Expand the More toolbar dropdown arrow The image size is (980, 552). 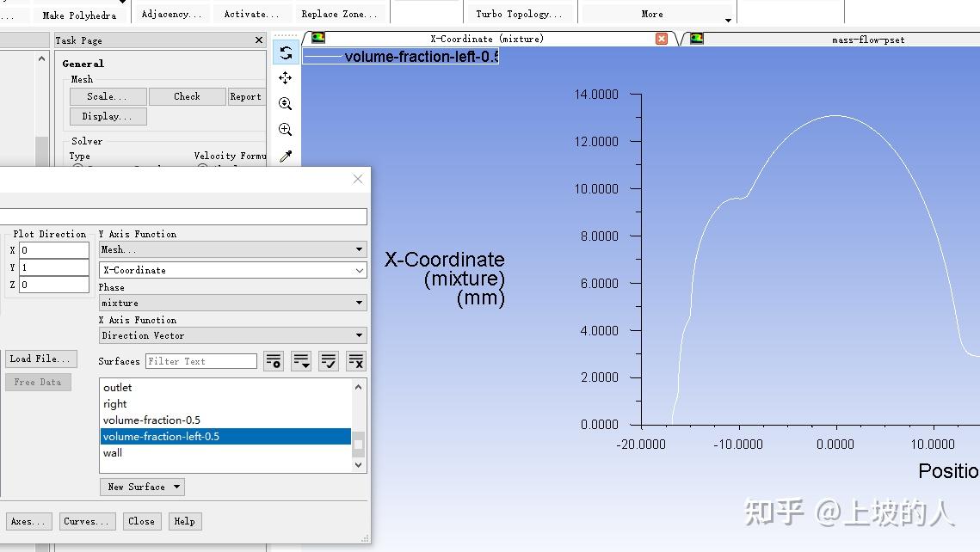click(x=728, y=20)
